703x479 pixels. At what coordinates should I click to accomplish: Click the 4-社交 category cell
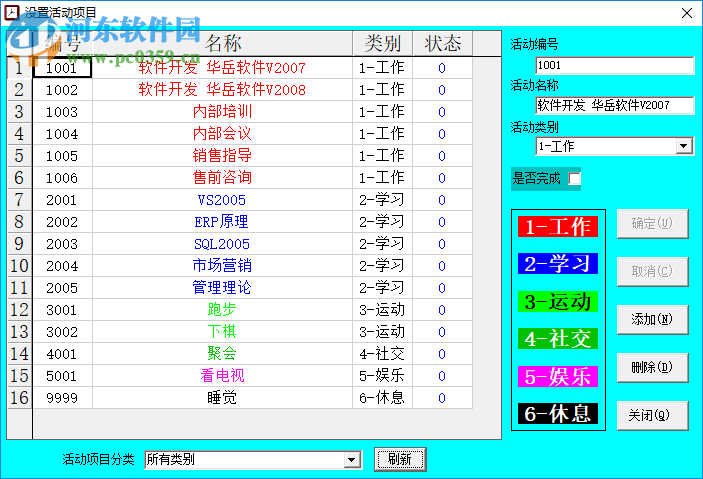(382, 353)
